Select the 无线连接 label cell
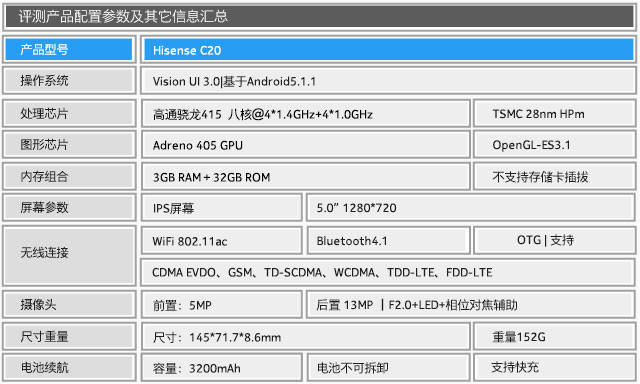 [x=69, y=256]
